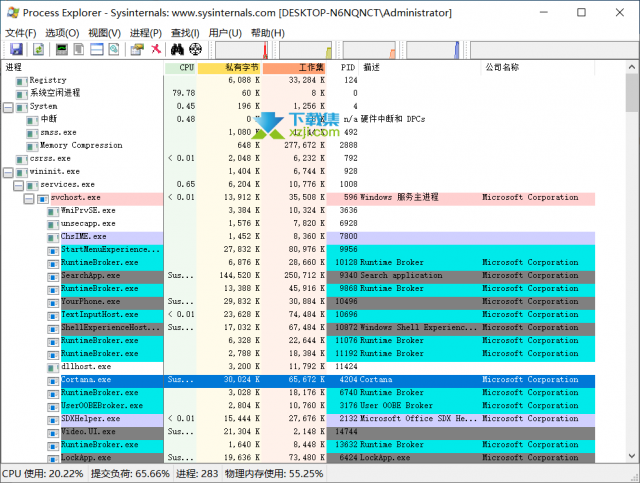The height and width of the screenshot is (483, 640).
Task: Click the binoculars Find Handle icon
Action: point(177,49)
